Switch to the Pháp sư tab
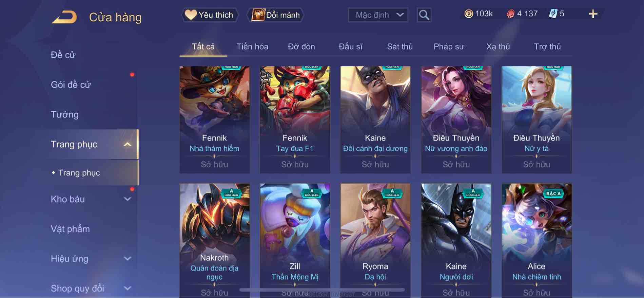 click(x=449, y=46)
